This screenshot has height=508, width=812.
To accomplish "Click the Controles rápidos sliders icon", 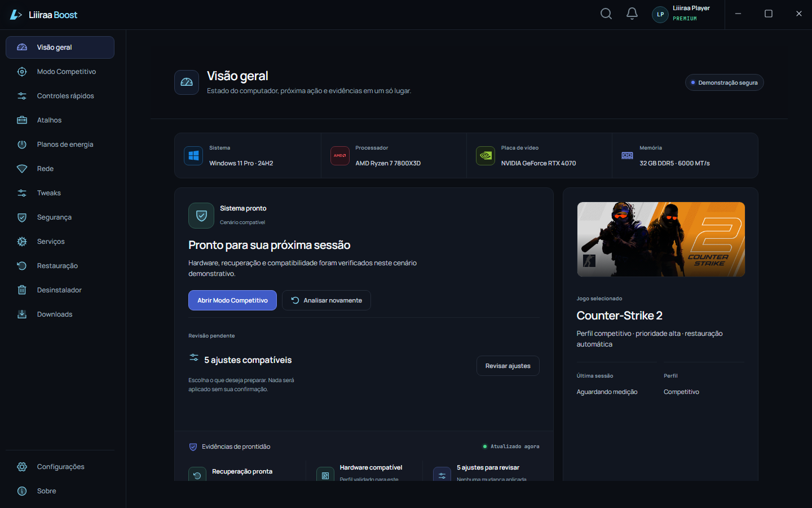I will coord(22,96).
